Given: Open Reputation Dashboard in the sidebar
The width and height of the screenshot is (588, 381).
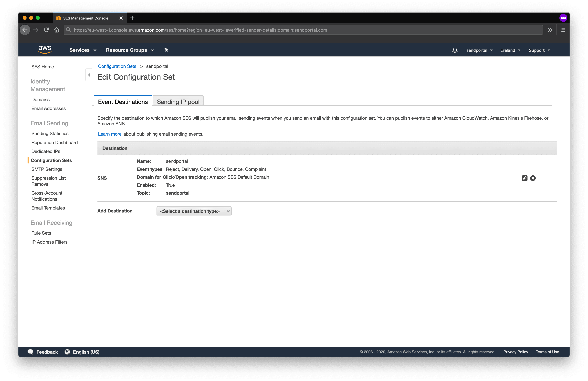Looking at the screenshot, I should click(55, 142).
